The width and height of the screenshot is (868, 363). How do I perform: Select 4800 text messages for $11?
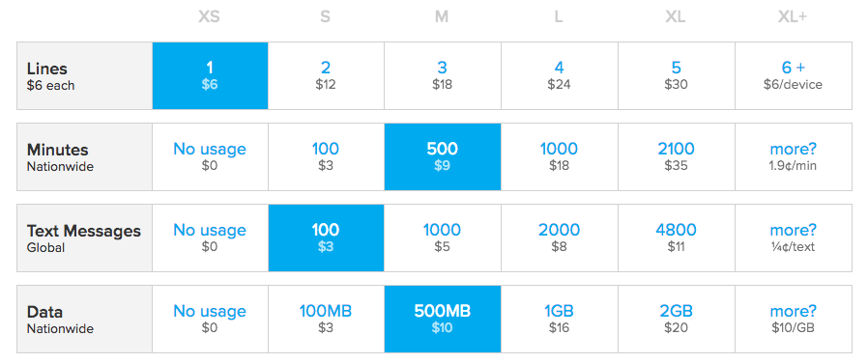[677, 238]
